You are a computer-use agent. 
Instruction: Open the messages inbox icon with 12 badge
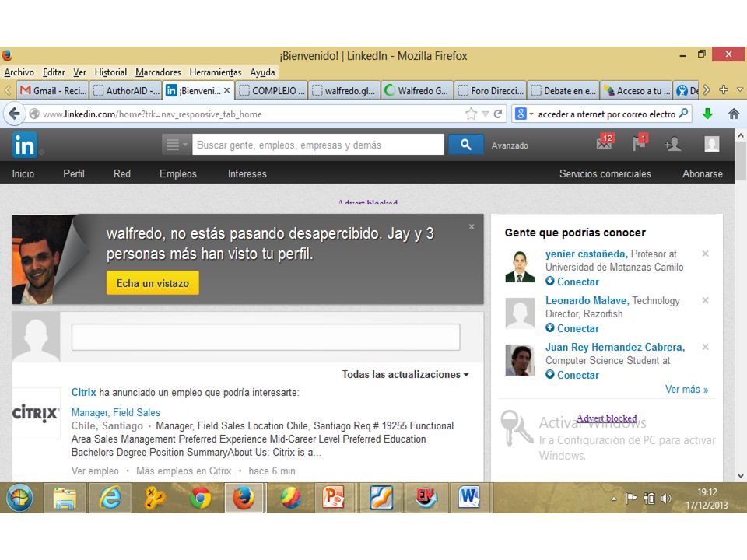[605, 142]
